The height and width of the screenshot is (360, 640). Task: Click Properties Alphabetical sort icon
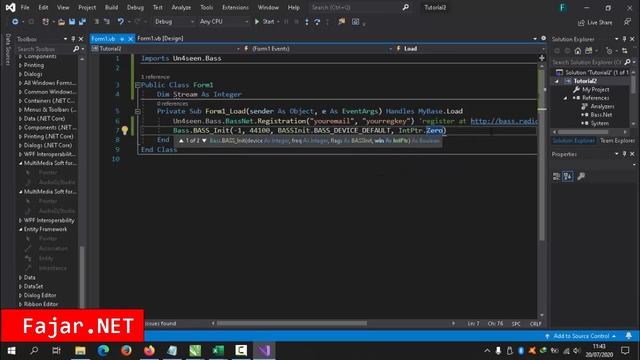point(568,176)
